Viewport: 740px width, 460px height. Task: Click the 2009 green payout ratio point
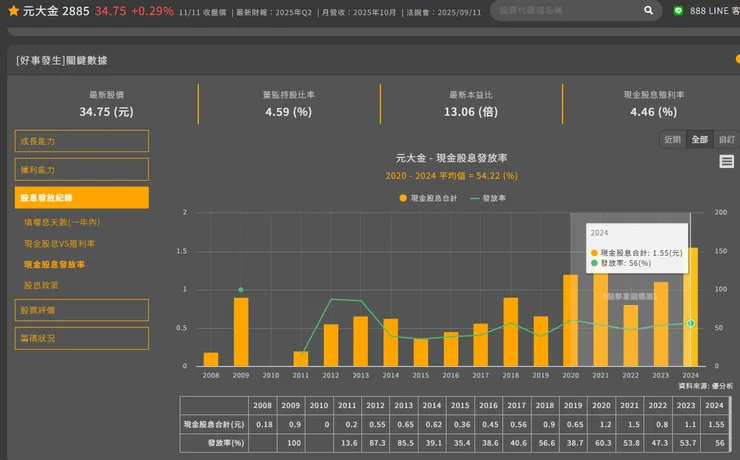coord(241,290)
